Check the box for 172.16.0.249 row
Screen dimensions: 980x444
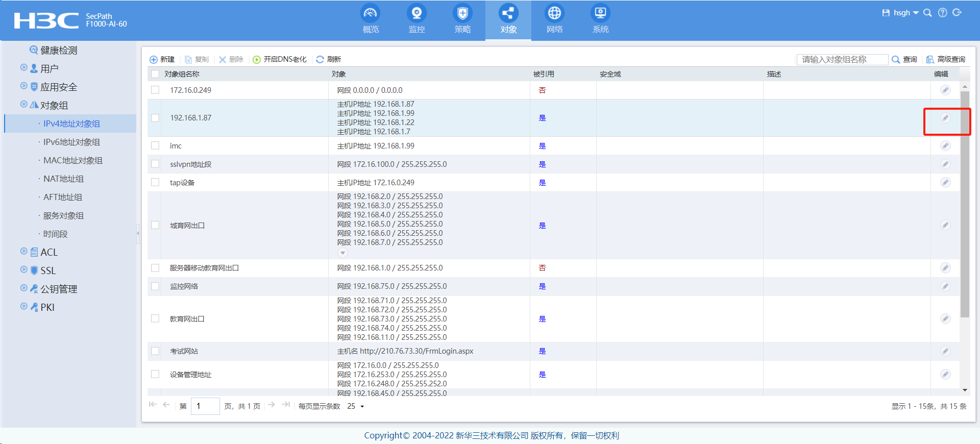coord(155,90)
